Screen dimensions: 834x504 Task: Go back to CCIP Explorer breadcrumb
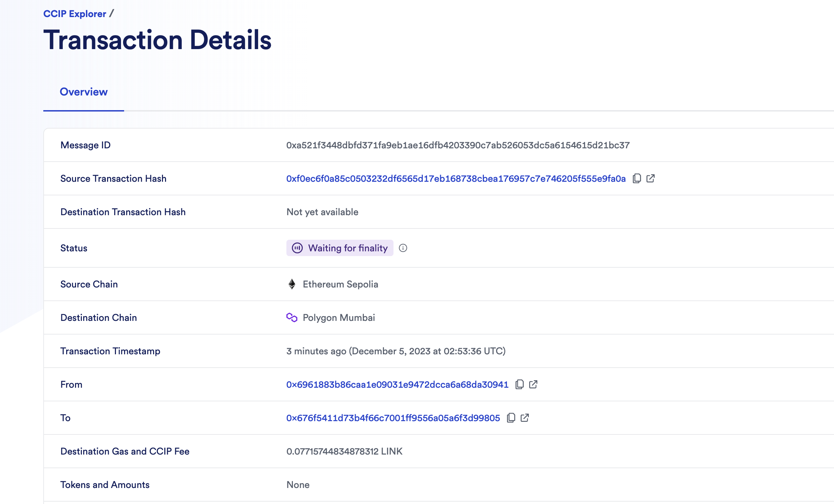[75, 14]
